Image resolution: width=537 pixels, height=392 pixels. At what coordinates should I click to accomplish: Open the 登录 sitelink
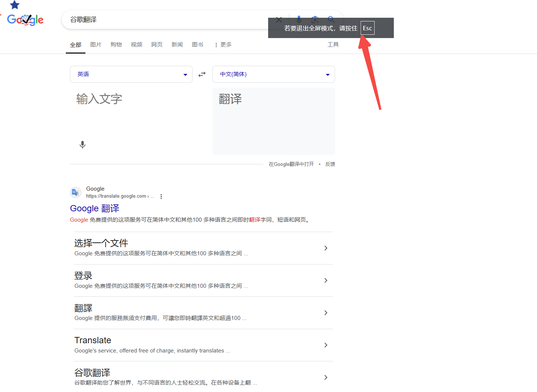coord(83,276)
